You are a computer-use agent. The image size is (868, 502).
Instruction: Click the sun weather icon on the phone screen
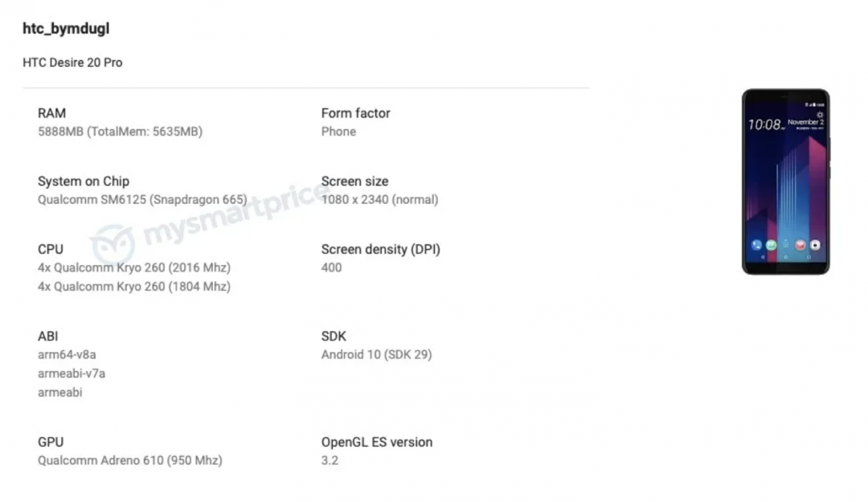(x=819, y=115)
